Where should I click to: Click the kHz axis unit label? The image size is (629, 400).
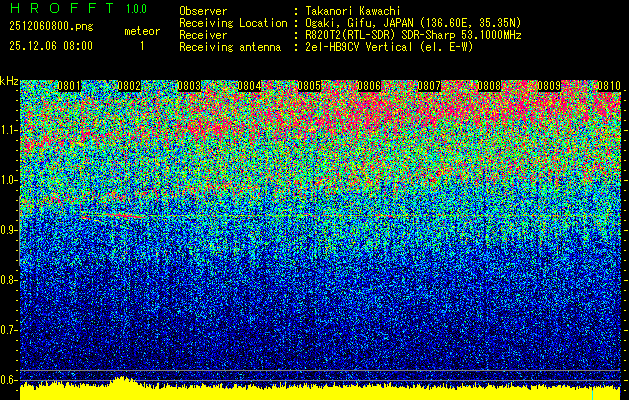pyautogui.click(x=9, y=81)
